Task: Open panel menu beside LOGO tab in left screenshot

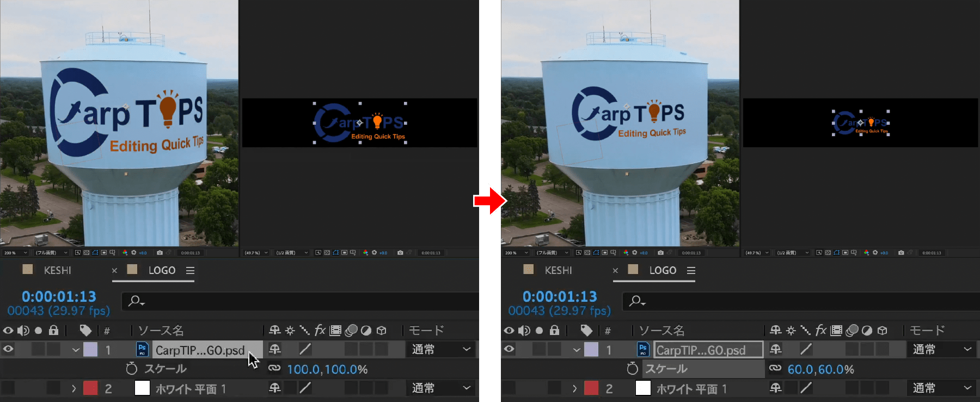Action: click(190, 270)
